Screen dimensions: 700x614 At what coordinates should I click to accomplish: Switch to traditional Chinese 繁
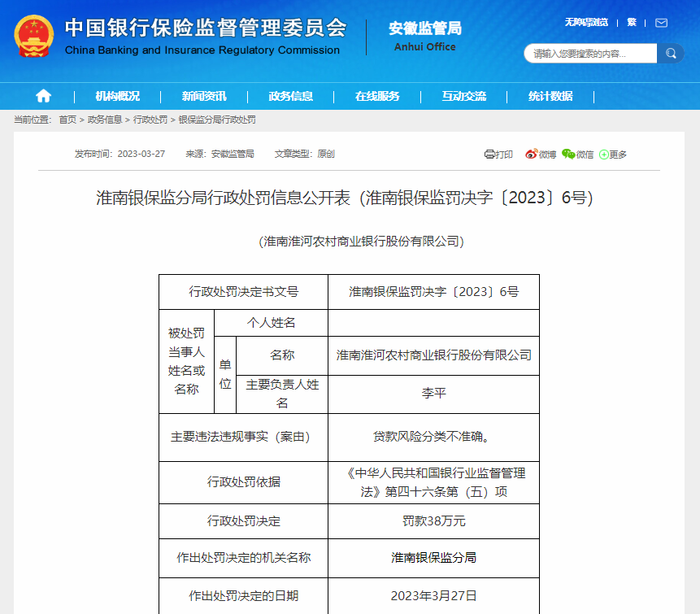pyautogui.click(x=631, y=22)
